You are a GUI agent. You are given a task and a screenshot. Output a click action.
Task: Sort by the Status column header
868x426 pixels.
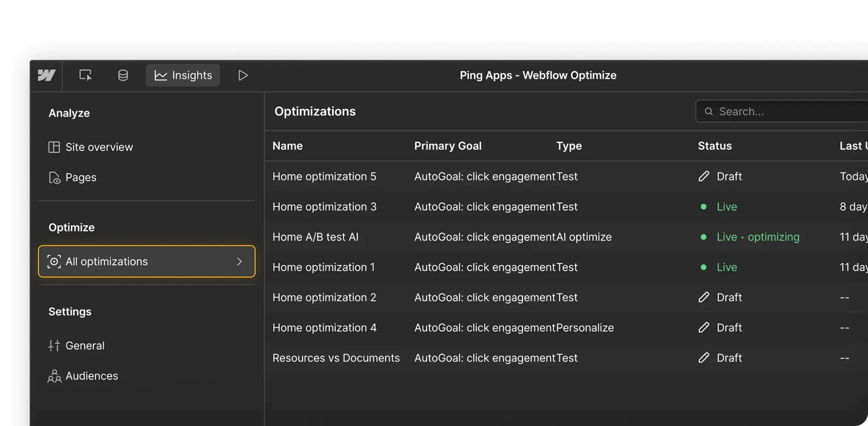(715, 146)
